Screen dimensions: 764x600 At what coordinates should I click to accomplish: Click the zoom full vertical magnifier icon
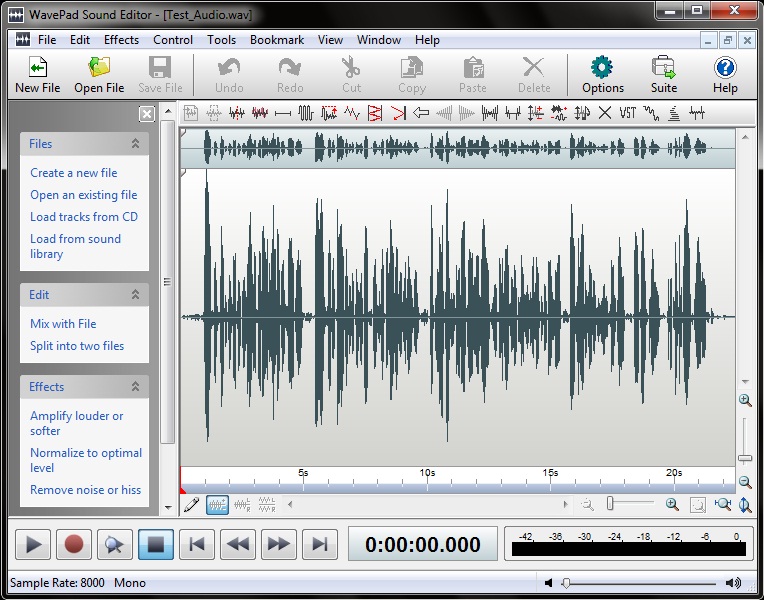click(745, 504)
